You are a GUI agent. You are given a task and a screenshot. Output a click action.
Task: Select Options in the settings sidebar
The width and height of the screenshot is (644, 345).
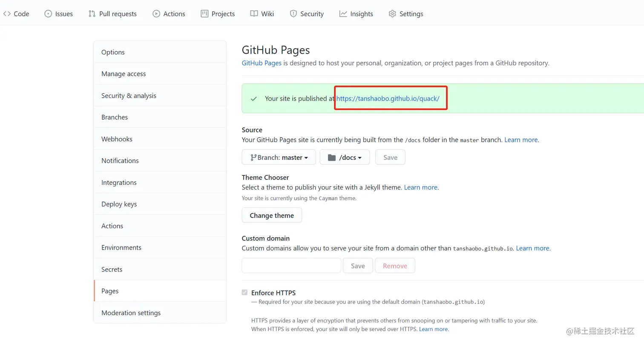160,52
